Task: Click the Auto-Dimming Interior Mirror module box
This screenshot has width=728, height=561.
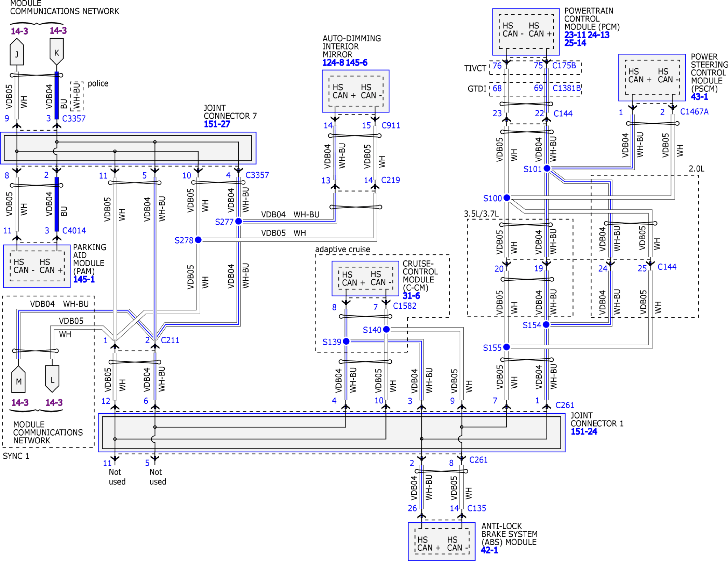Action: click(x=355, y=91)
